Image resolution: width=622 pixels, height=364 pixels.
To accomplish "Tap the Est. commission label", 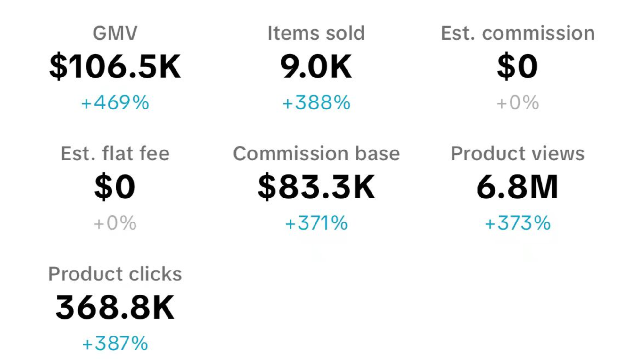I will click(518, 33).
